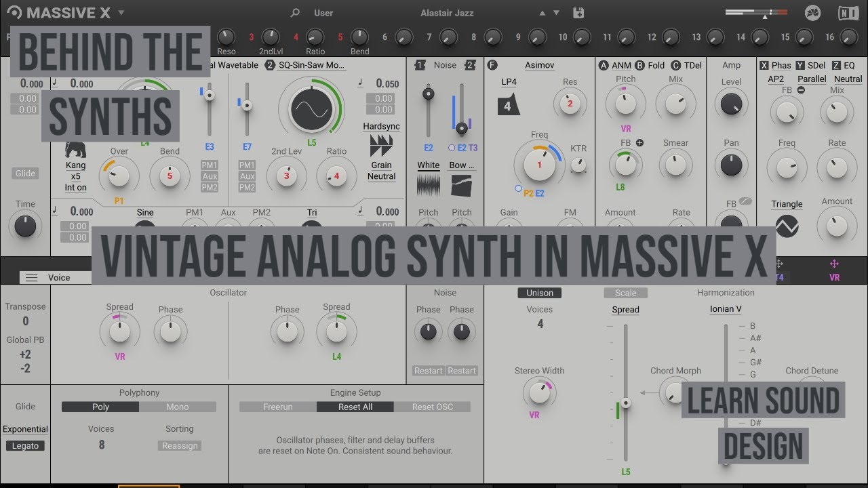Click the Reassign sorting button

click(180, 446)
